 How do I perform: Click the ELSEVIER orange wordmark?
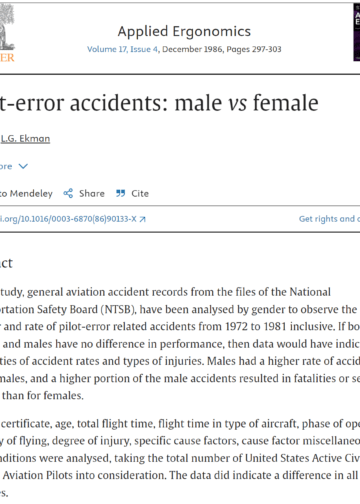coord(7,58)
